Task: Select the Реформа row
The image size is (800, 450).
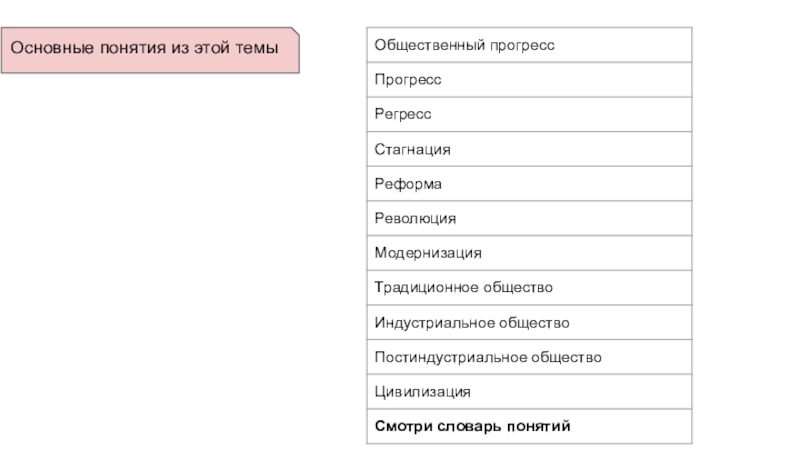Action: click(x=529, y=184)
